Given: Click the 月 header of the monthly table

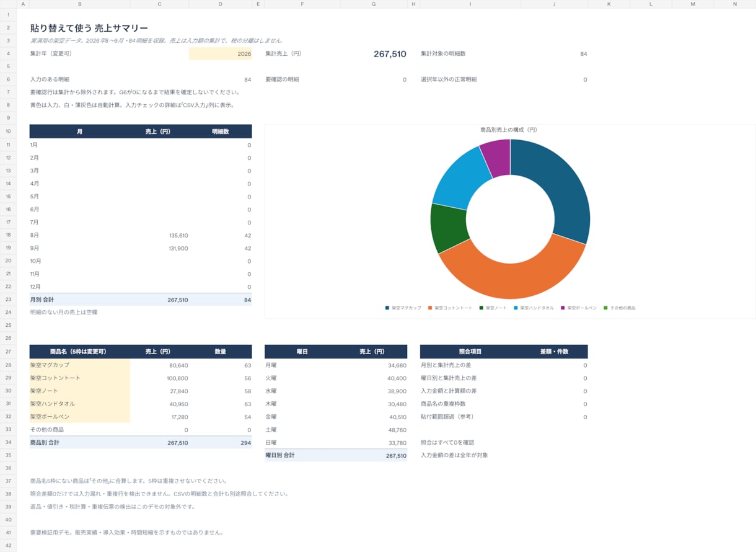Looking at the screenshot, I should 80,131.
